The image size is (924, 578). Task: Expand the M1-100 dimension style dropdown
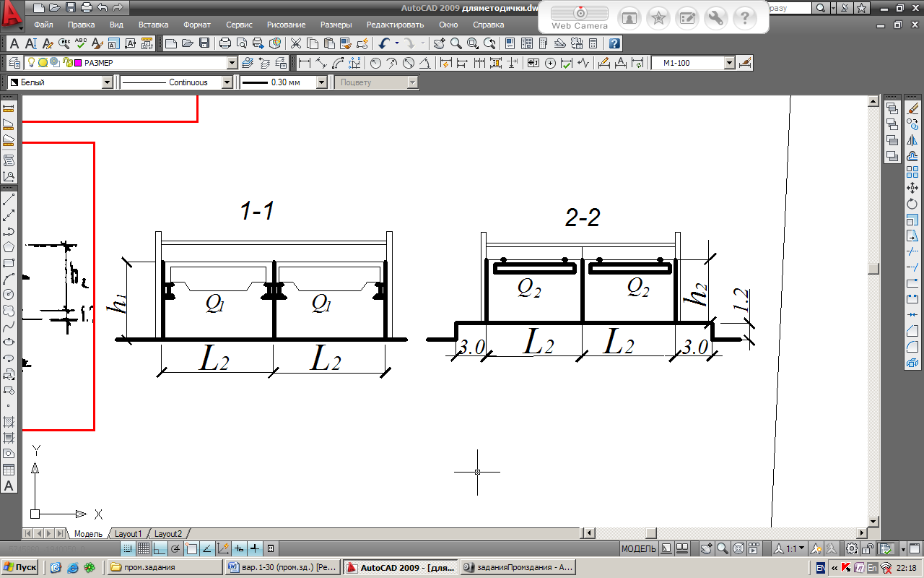click(730, 63)
